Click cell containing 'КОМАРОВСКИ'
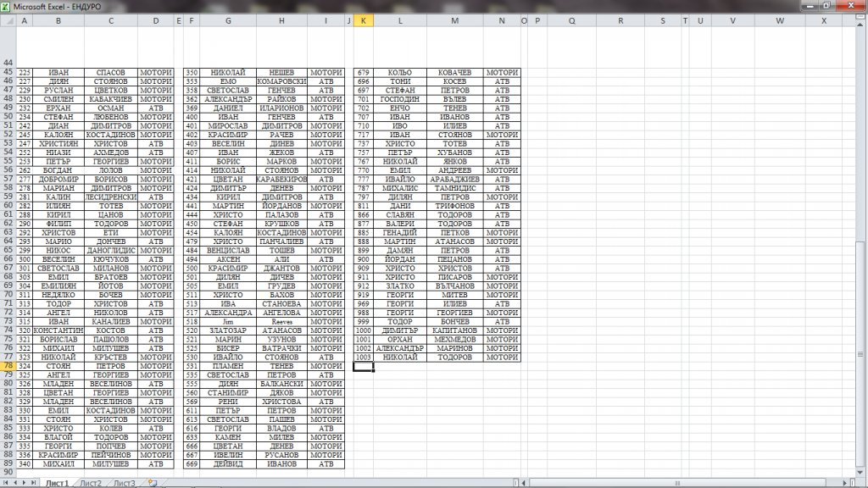The width and height of the screenshot is (868, 488). 281,81
